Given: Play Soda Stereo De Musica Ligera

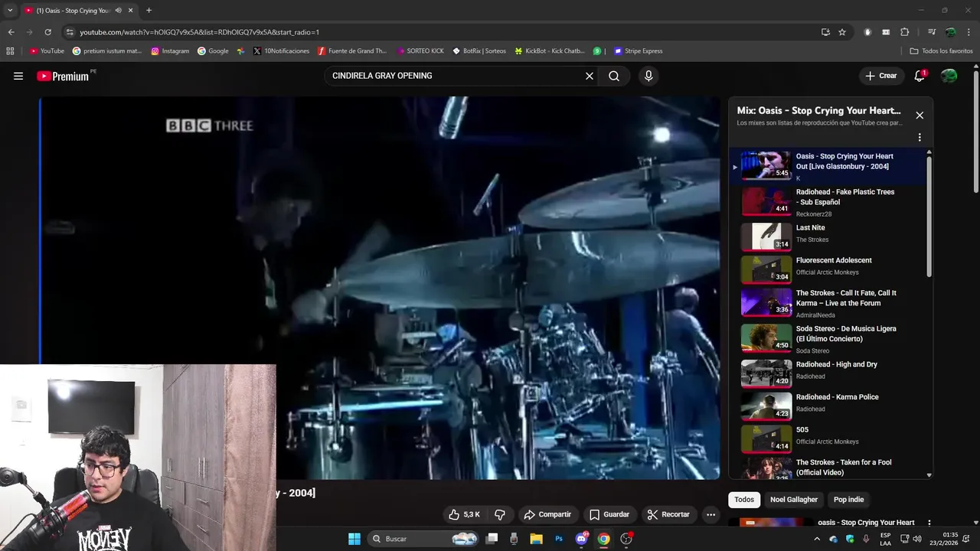Looking at the screenshot, I should click(x=828, y=338).
